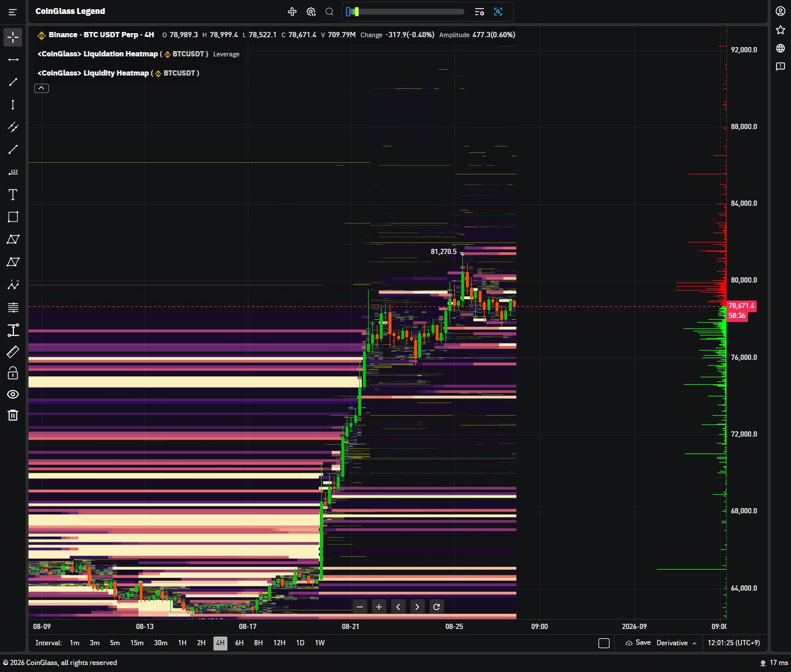Open the language globe icon
Viewport: 791px width, 672px height.
[x=781, y=48]
